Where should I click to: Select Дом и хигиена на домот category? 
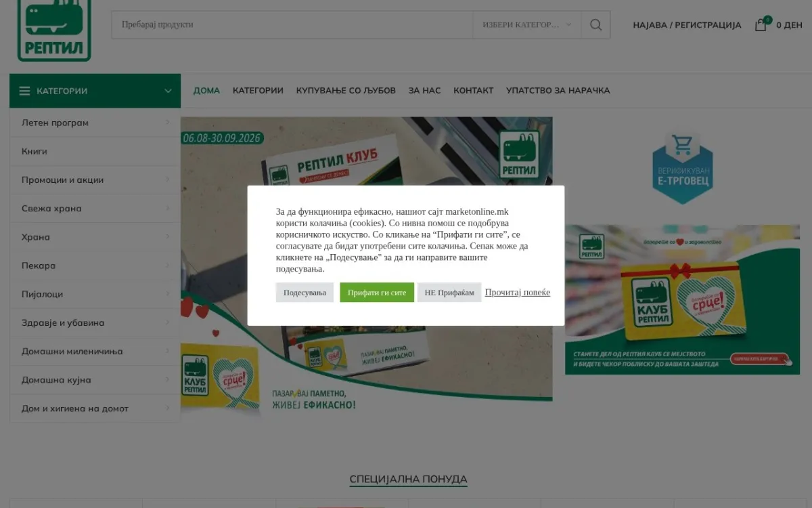[x=75, y=408]
